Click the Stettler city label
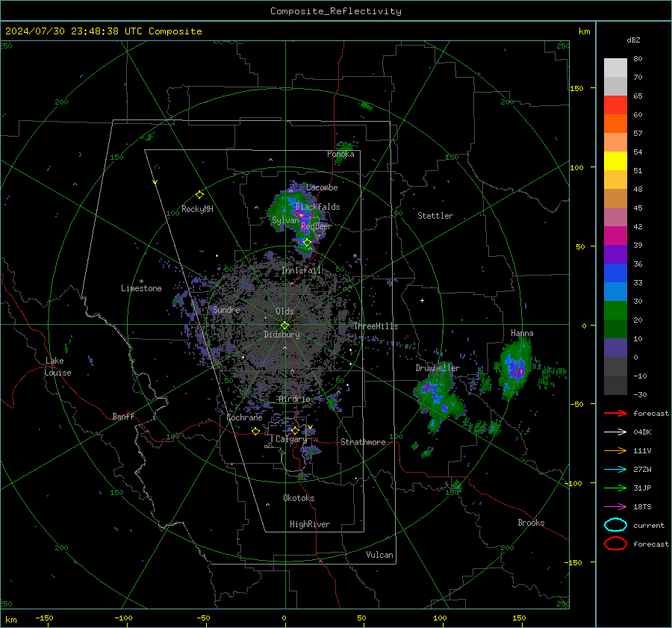 tap(435, 216)
